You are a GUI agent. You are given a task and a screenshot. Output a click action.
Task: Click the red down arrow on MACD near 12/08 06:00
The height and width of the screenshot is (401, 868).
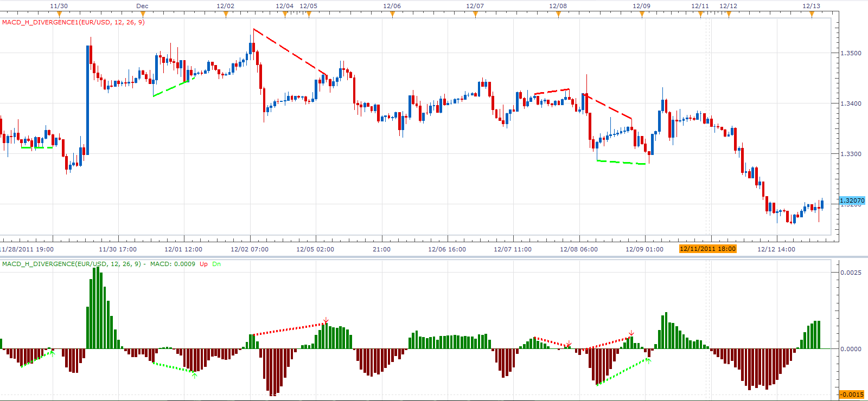tap(569, 344)
